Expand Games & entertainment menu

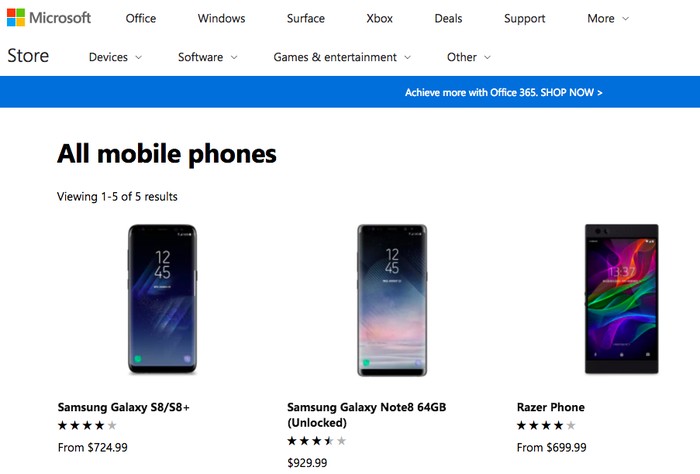point(342,57)
